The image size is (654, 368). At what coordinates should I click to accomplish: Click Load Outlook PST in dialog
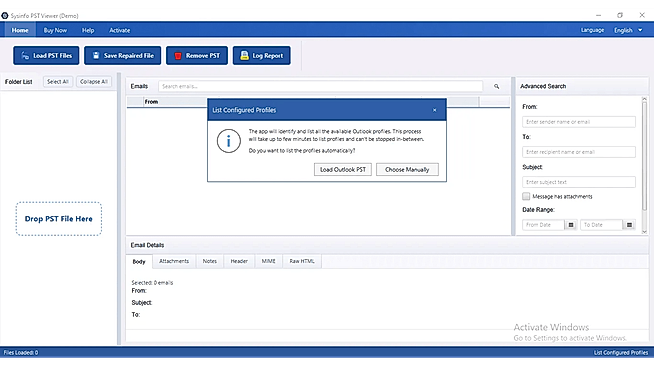[343, 169]
